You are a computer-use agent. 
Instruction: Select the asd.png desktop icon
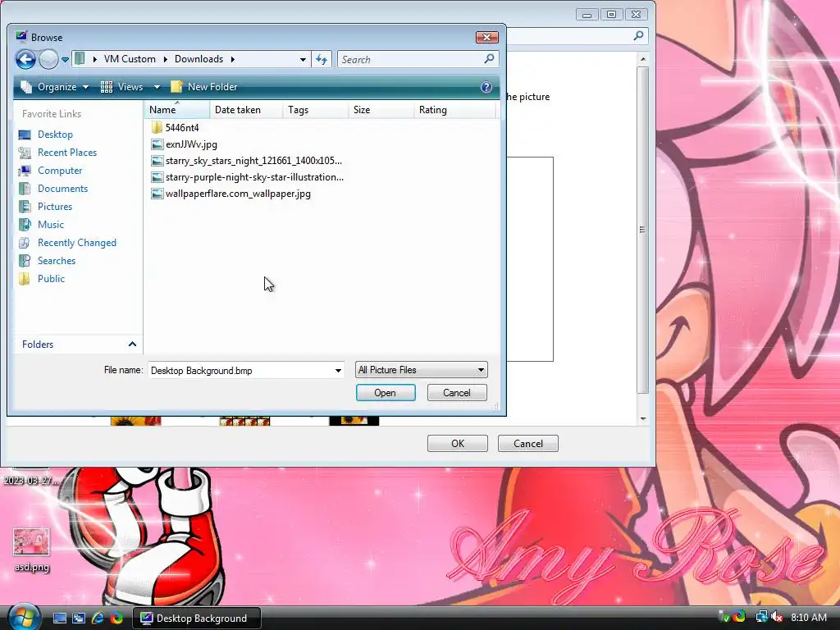32,550
